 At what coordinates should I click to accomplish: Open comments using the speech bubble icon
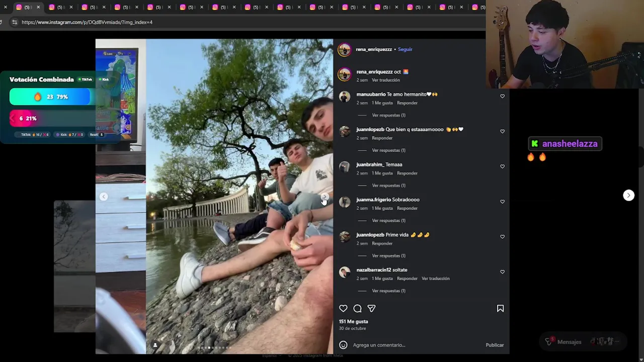point(357,308)
